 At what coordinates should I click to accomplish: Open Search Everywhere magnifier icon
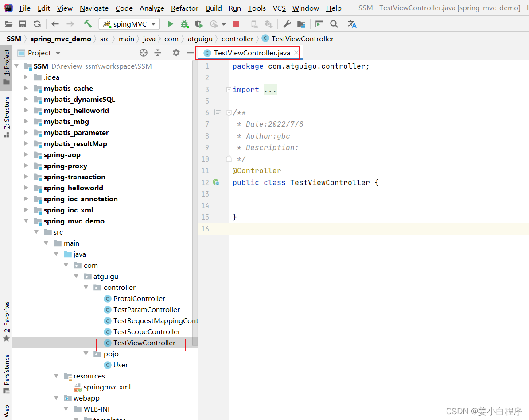334,24
